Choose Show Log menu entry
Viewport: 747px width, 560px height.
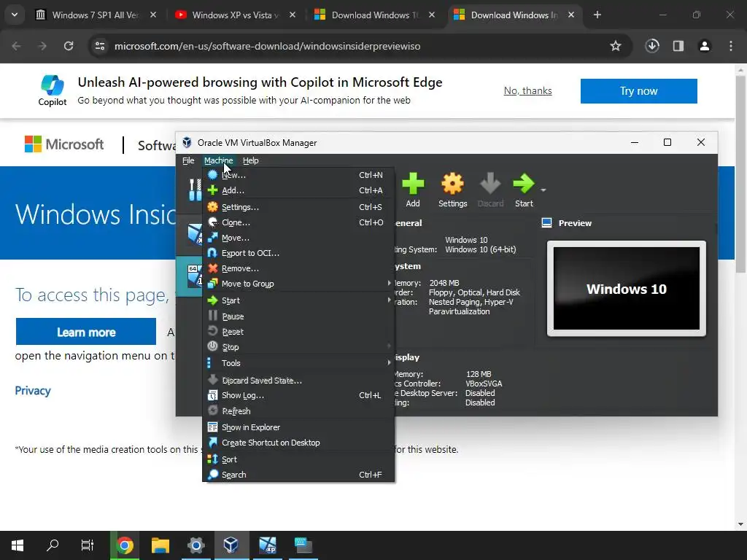pyautogui.click(x=298, y=395)
